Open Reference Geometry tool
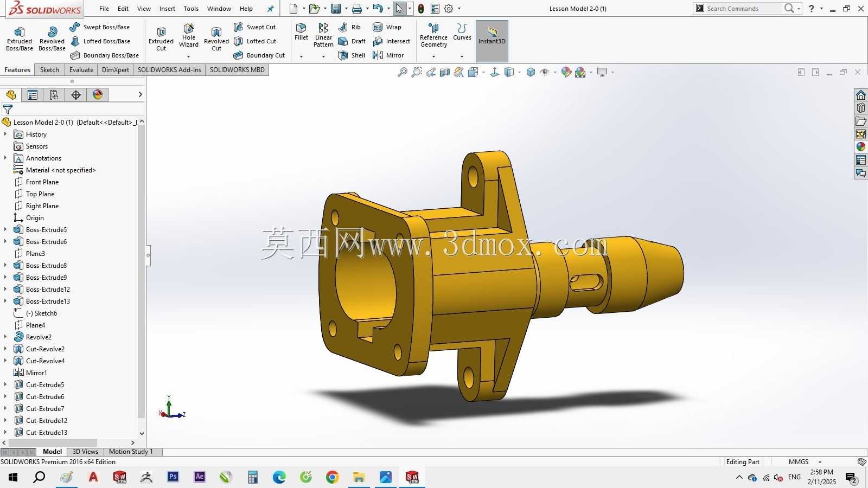Screen dimensions: 868x488 [x=433, y=36]
